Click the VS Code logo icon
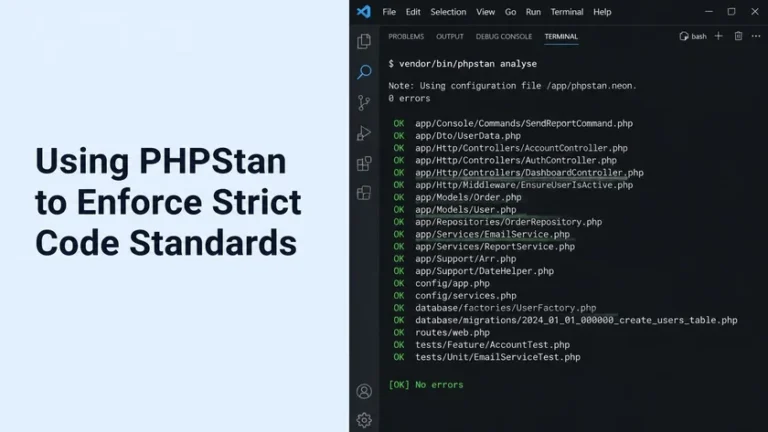The width and height of the screenshot is (768, 432). (363, 12)
